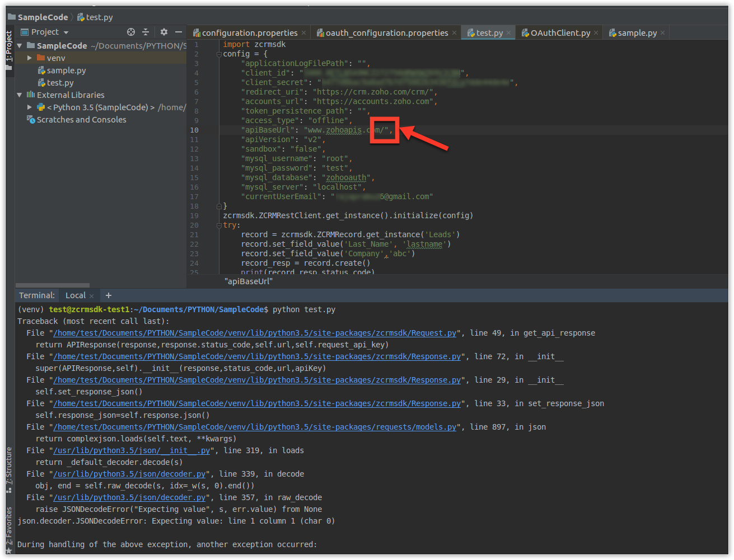Click "sandbox": "false" line
Screen dimensions: 734x560
(x=283, y=149)
